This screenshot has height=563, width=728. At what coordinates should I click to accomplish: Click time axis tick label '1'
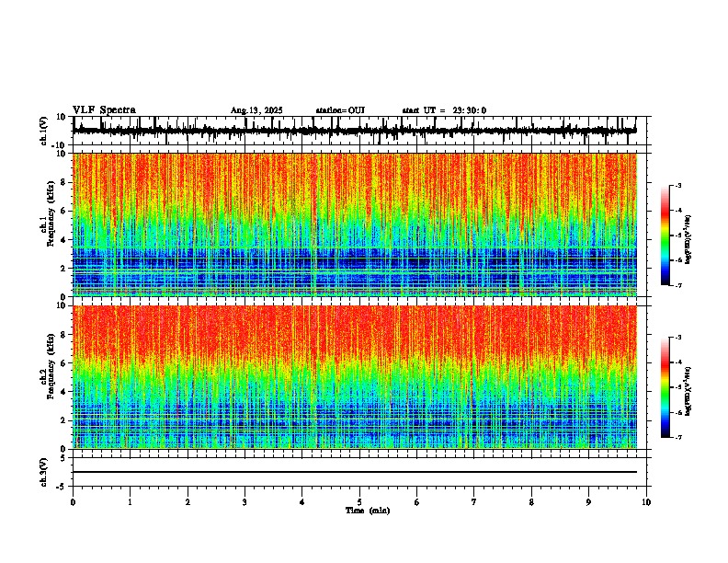click(130, 502)
